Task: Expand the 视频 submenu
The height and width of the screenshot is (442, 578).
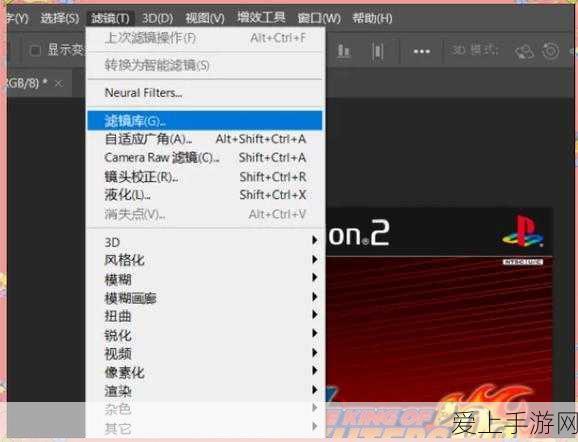Action: click(x=205, y=354)
